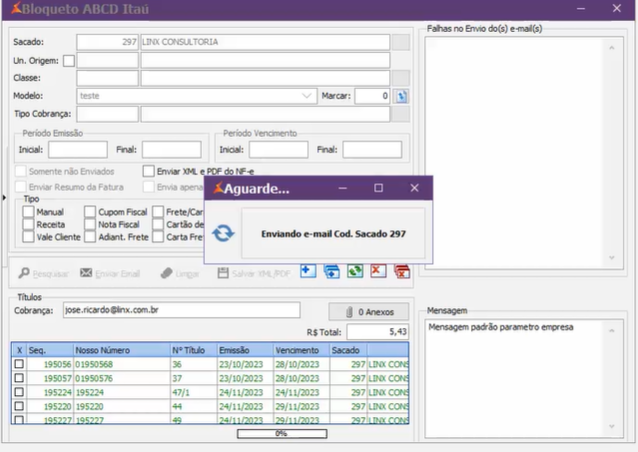
Task: Minimize the Aguarde dialog
Action: pos(343,188)
